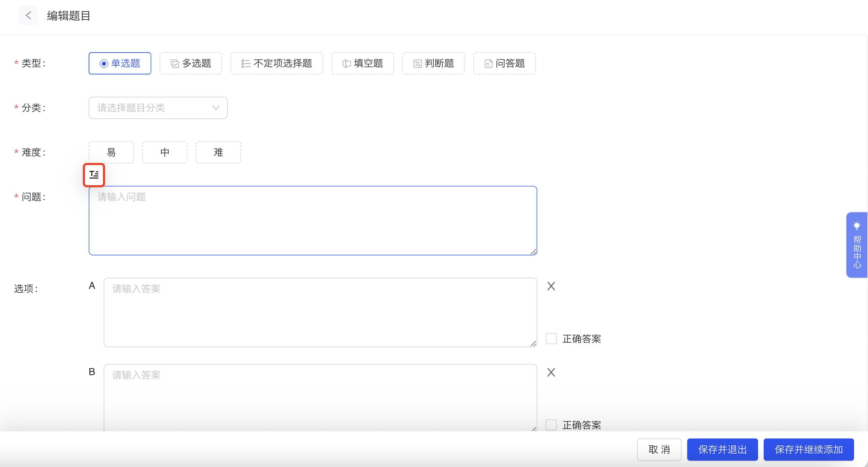The height and width of the screenshot is (467, 868).
Task: Select the 单选题 question type
Action: click(120, 63)
